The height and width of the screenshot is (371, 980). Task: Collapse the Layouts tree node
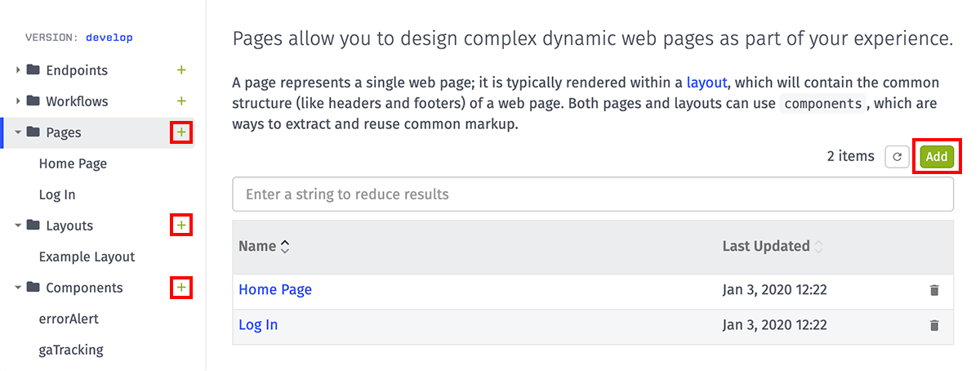coord(18,226)
